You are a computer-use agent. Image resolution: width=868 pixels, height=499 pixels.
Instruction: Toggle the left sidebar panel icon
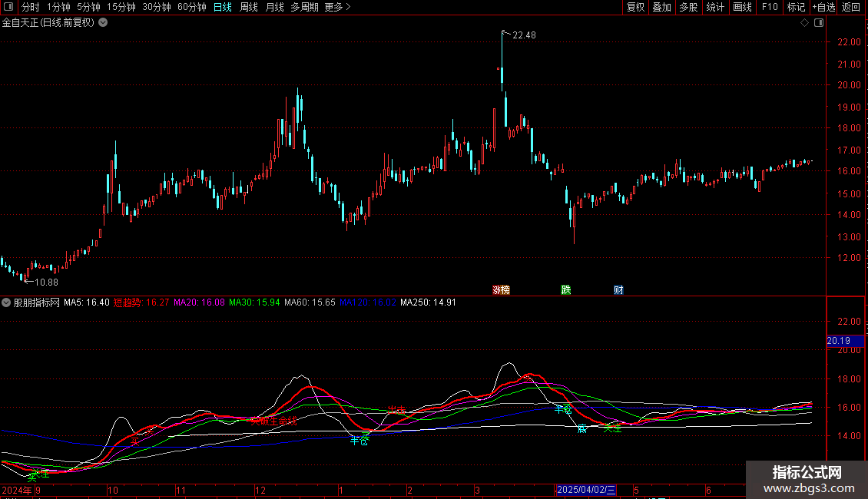[x=8, y=7]
